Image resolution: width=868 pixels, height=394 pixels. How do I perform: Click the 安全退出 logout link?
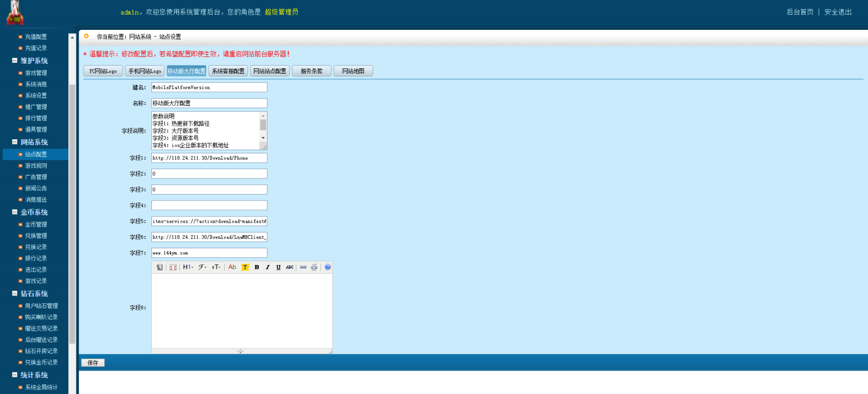(838, 12)
